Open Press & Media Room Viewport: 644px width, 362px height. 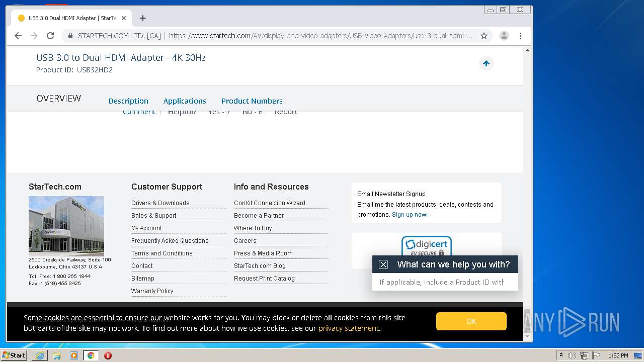263,253
